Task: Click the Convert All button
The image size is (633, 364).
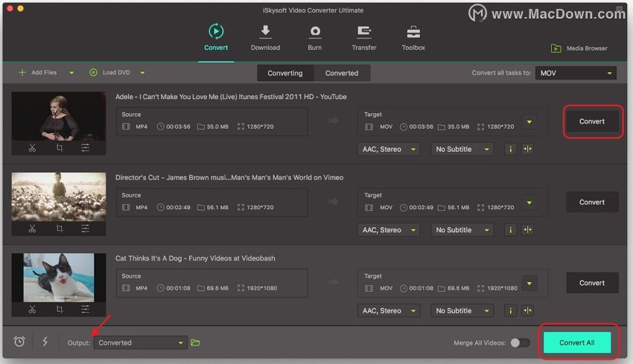Action: coord(577,342)
